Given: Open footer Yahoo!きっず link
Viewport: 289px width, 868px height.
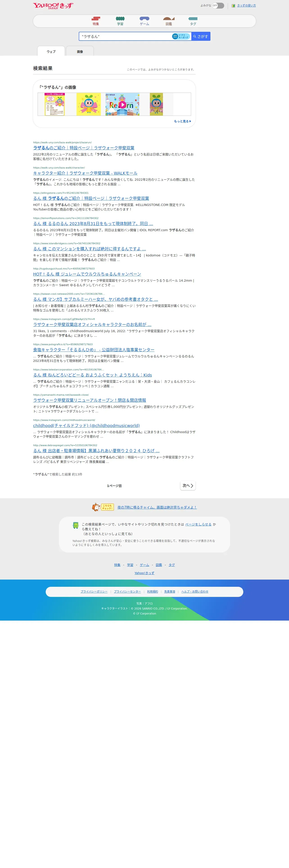Looking at the screenshot, I should pyautogui.click(x=144, y=573).
